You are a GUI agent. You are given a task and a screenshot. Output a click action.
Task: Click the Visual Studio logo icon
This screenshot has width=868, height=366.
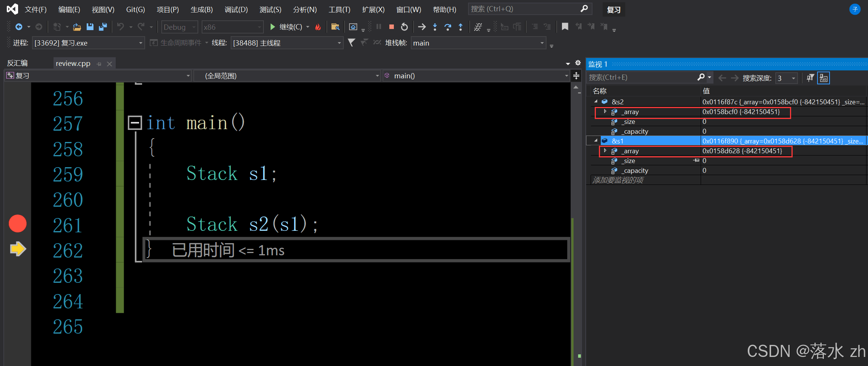coord(12,9)
